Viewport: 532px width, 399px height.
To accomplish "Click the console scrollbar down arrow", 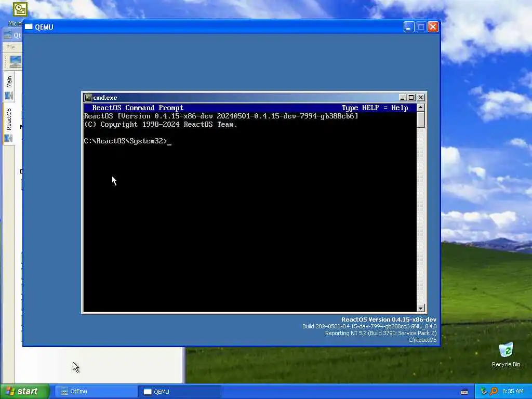I will 420,308.
